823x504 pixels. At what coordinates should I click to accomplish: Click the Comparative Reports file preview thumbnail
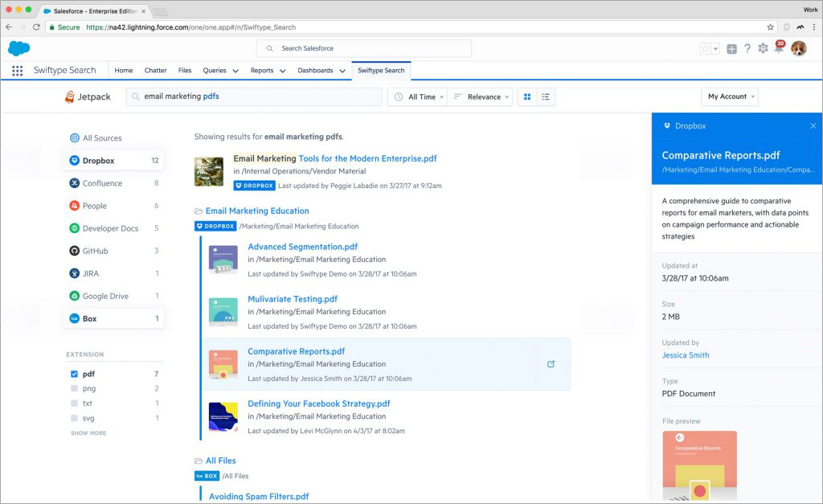[x=699, y=466]
